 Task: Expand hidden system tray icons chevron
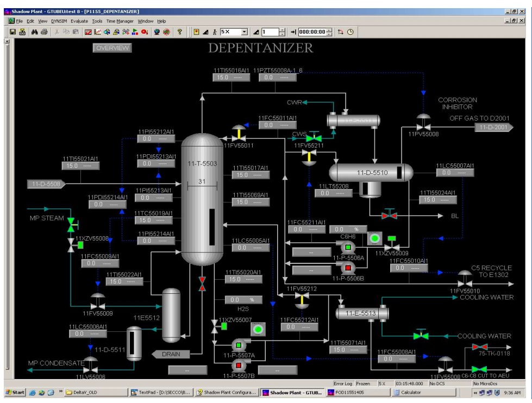pyautogui.click(x=475, y=393)
